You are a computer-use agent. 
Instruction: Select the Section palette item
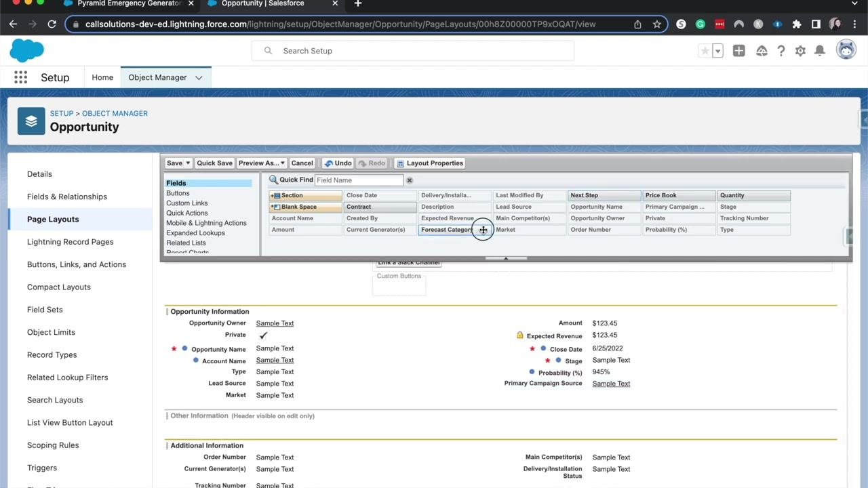(306, 195)
